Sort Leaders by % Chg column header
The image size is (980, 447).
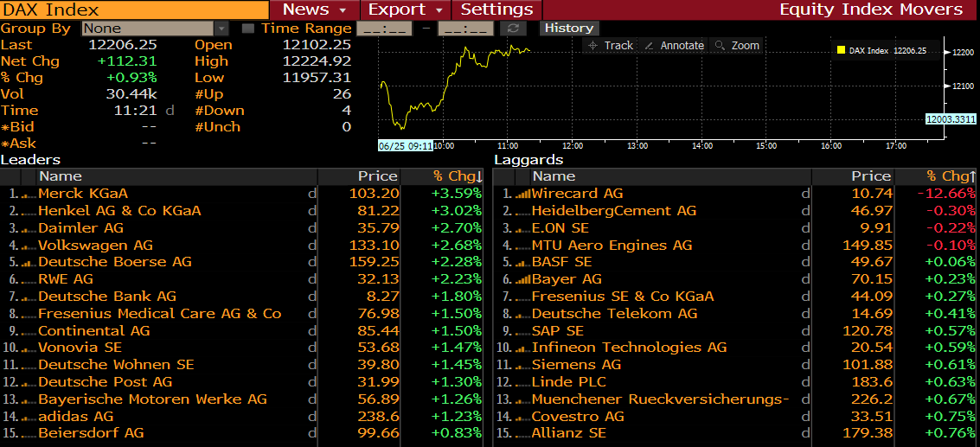(x=457, y=176)
